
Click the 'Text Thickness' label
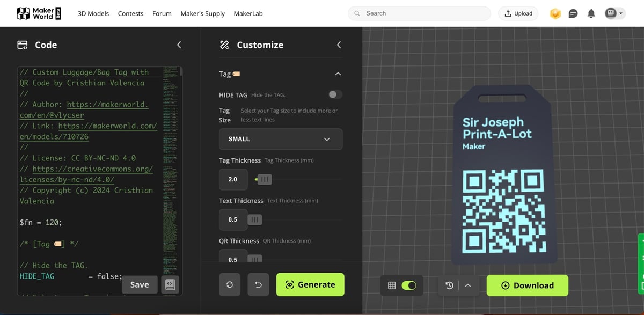(241, 201)
